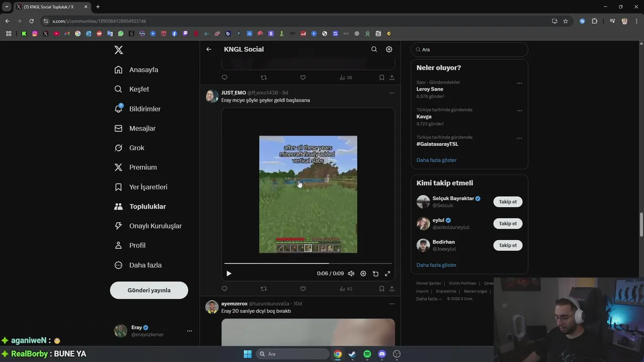The width and height of the screenshot is (644, 362).
Task: Open Spotify from taskbar
Action: tap(367, 354)
